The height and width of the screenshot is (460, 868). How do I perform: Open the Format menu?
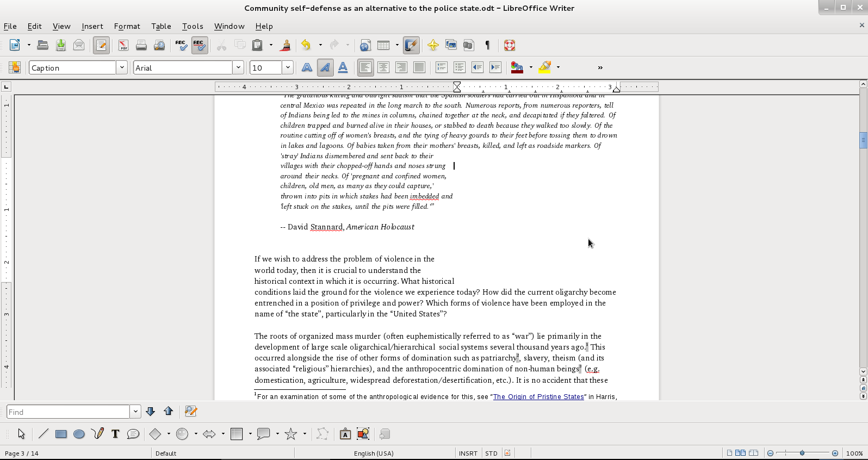click(x=127, y=26)
